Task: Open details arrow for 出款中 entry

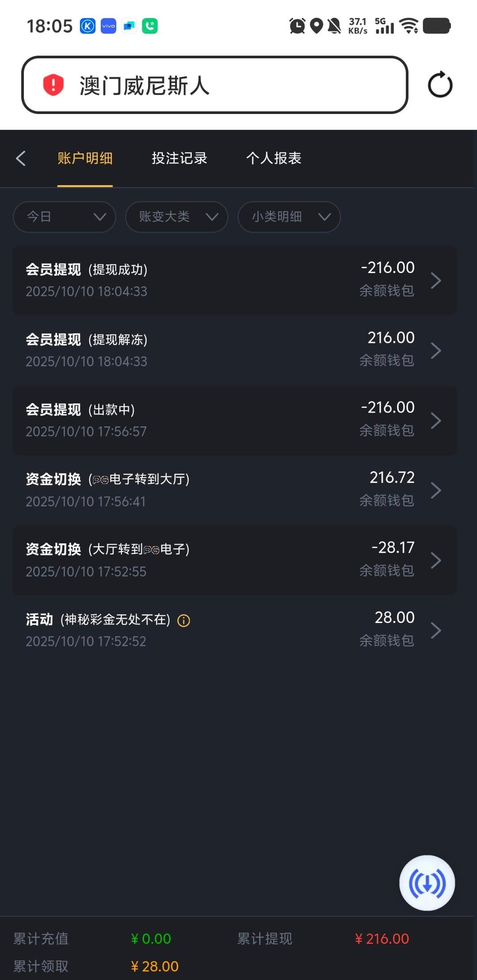Action: [436, 421]
